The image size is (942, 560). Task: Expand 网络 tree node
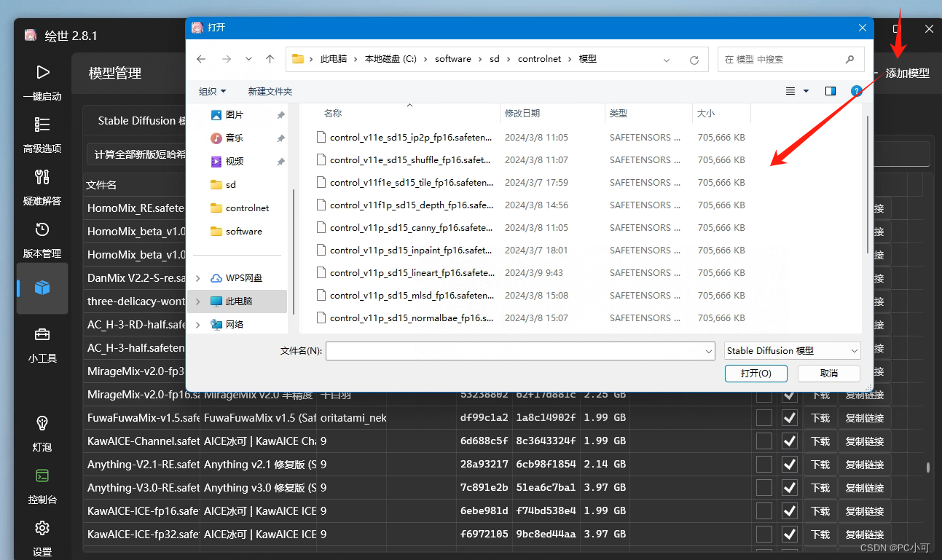pyautogui.click(x=198, y=325)
